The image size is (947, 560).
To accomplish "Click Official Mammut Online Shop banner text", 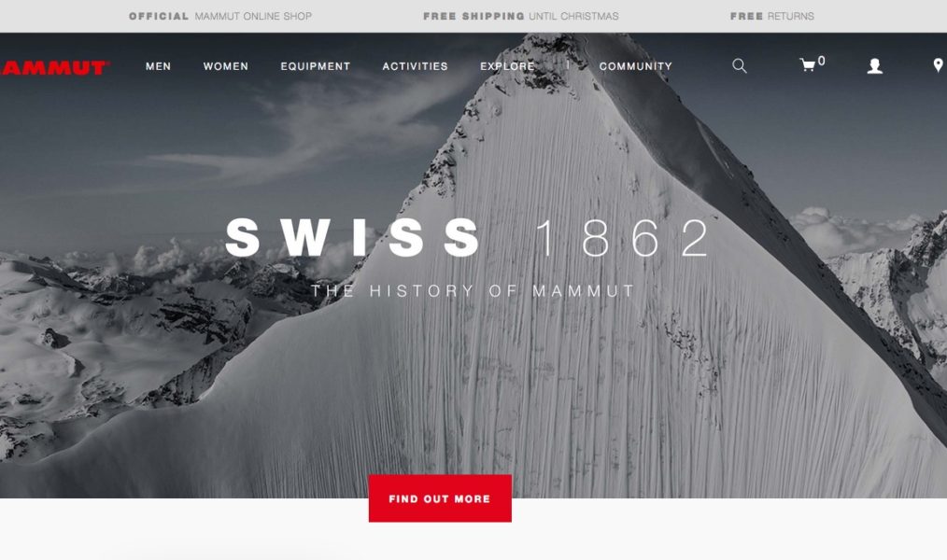I will pyautogui.click(x=220, y=16).
